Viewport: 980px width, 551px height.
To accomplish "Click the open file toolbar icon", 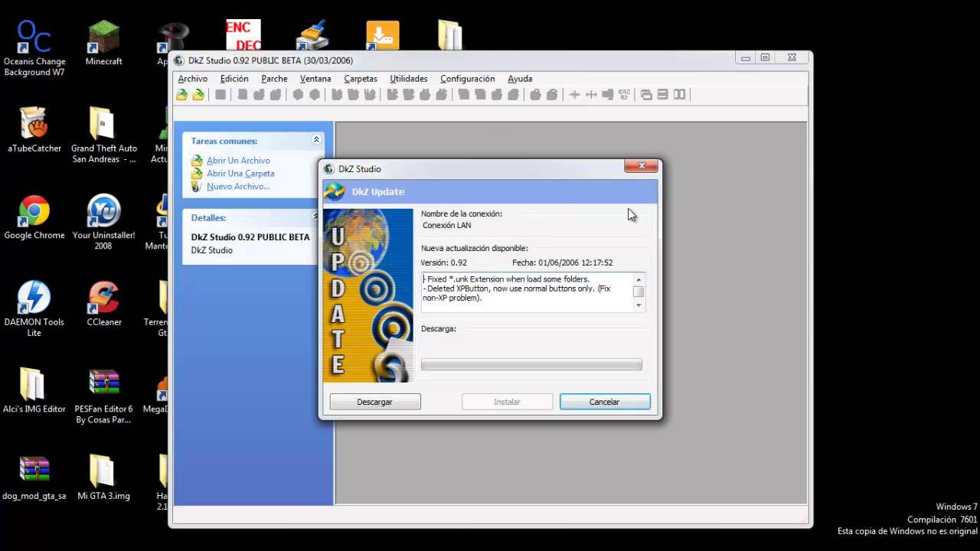I will coord(181,95).
